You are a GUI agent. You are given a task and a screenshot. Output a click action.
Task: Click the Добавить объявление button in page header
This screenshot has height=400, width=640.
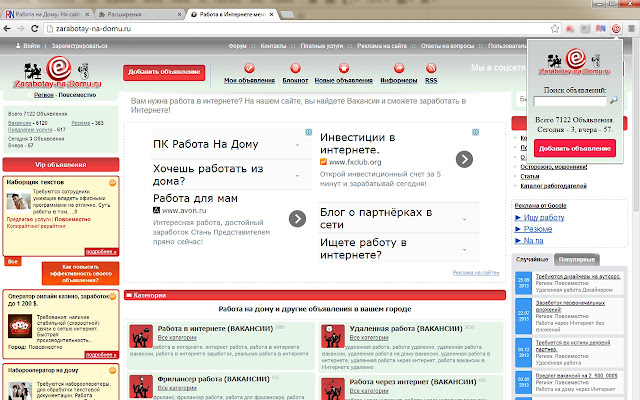[x=164, y=72]
